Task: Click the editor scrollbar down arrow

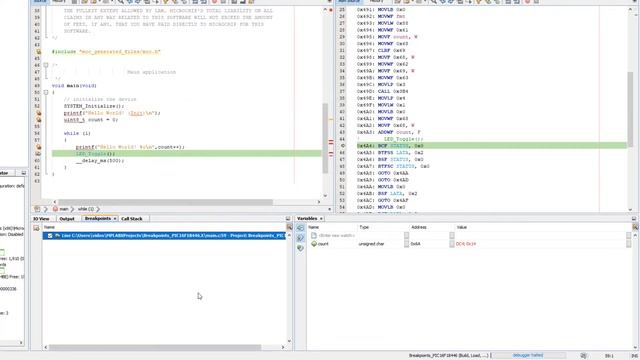Action: click(325, 196)
